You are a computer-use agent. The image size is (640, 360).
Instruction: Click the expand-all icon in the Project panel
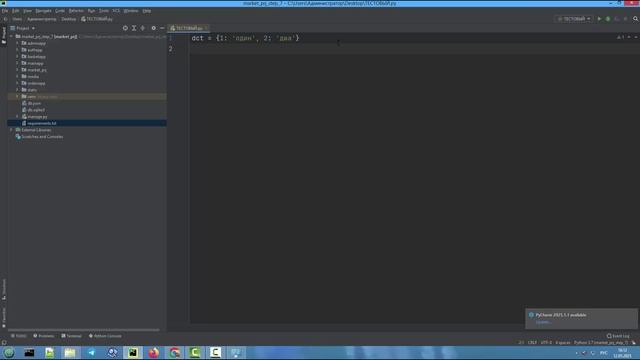click(134, 28)
